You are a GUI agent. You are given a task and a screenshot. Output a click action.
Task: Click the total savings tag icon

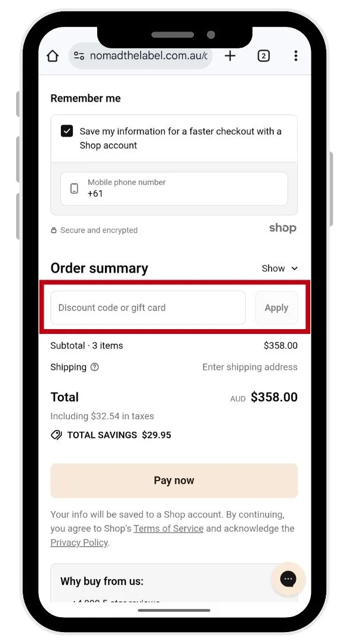coord(56,435)
